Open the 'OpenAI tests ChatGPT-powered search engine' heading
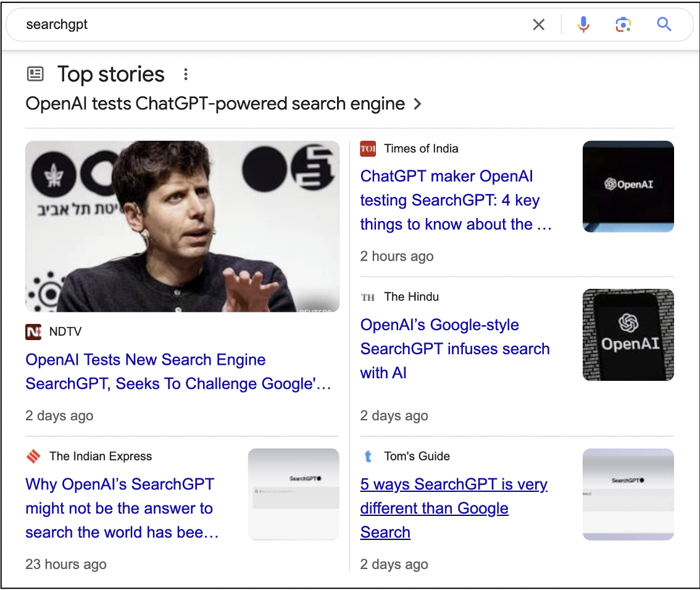Image resolution: width=700 pixels, height=590 pixels. (215, 104)
